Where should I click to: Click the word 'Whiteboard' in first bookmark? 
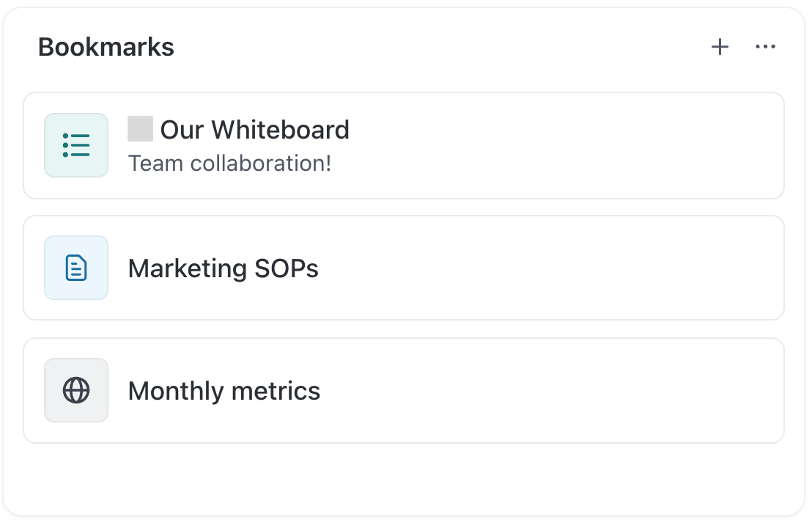pyautogui.click(x=280, y=130)
